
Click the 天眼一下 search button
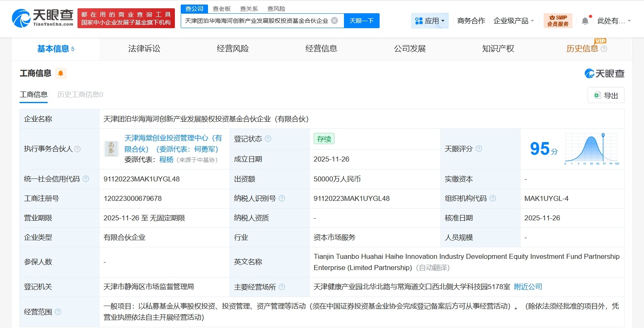click(x=361, y=21)
